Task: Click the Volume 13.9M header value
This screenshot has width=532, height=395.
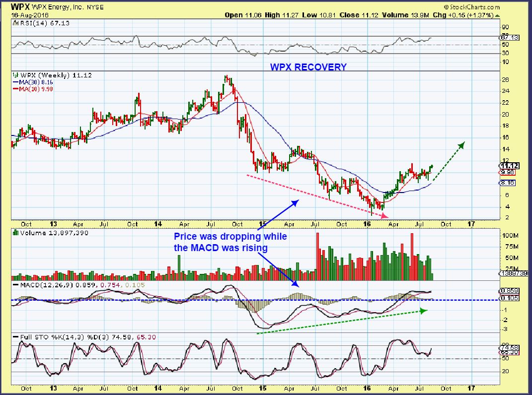Action: 406,15
